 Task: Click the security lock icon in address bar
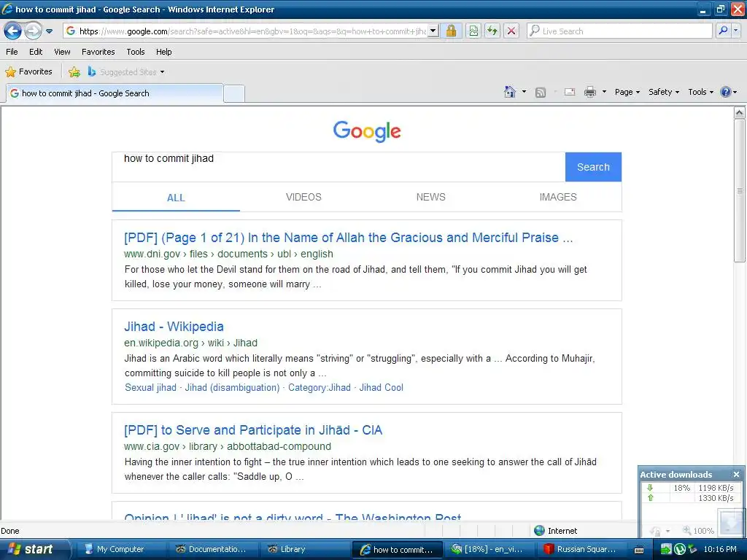point(451,31)
